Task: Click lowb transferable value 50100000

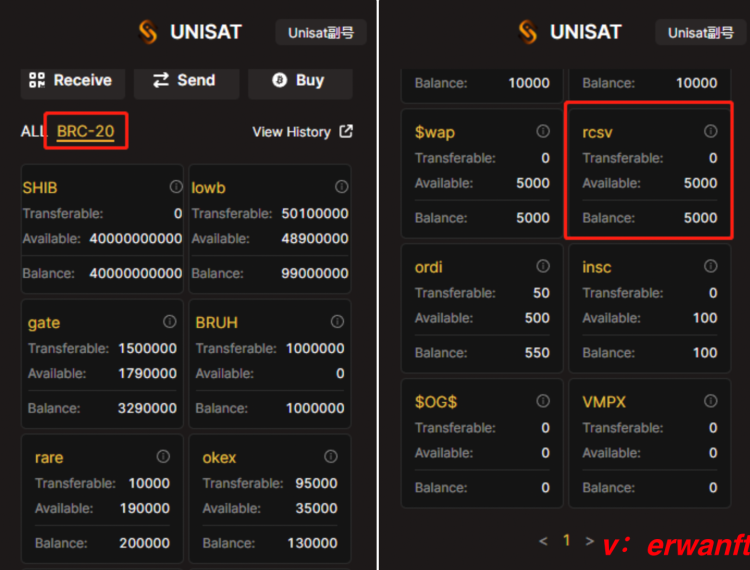Action: pos(315,213)
